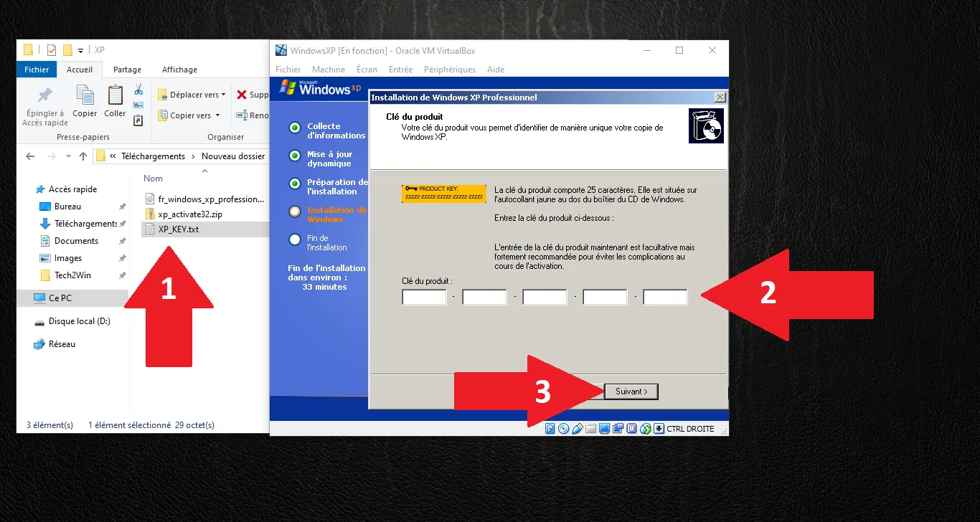This screenshot has height=522, width=980.
Task: Click the Coller button in the ribbon
Action: (115, 103)
